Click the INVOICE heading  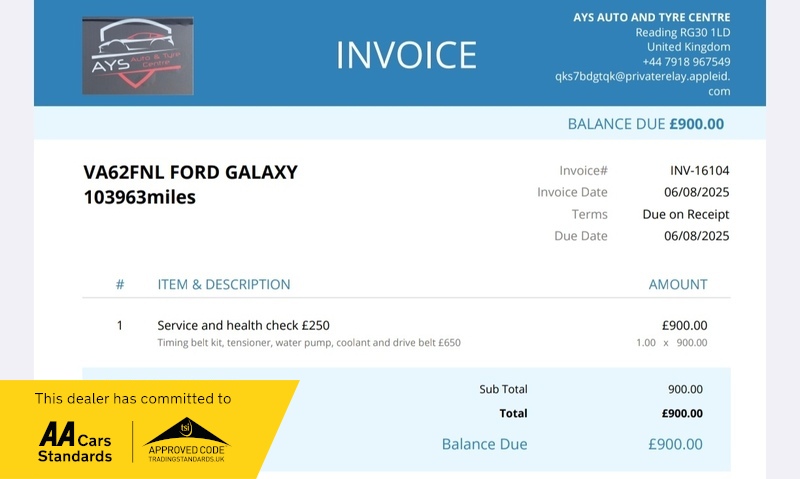pyautogui.click(x=406, y=55)
